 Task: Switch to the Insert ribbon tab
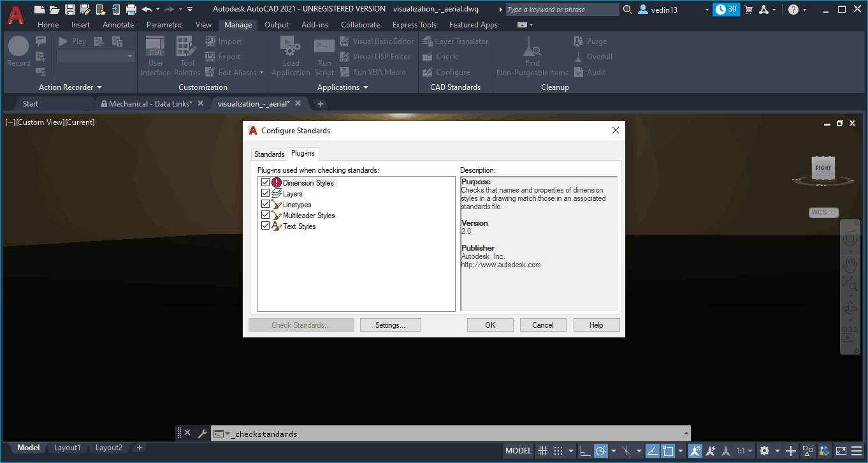80,25
